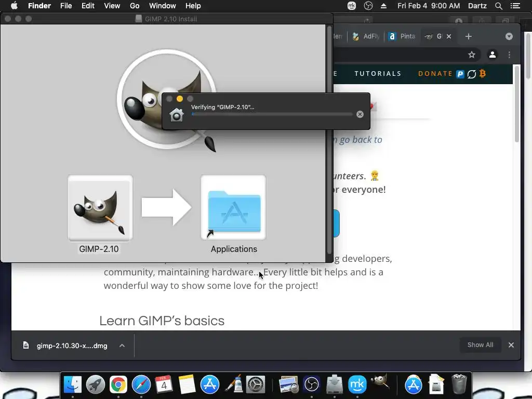Click the OBS status icon in menu bar
The image size is (532, 399).
(368, 6)
